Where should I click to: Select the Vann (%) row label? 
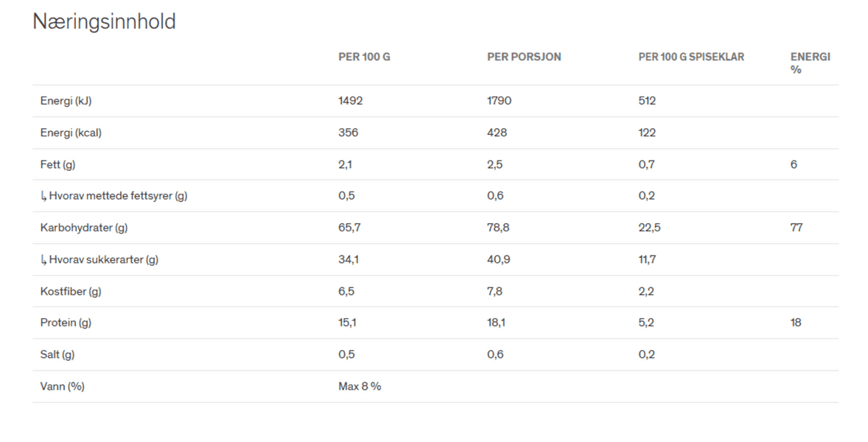click(62, 386)
